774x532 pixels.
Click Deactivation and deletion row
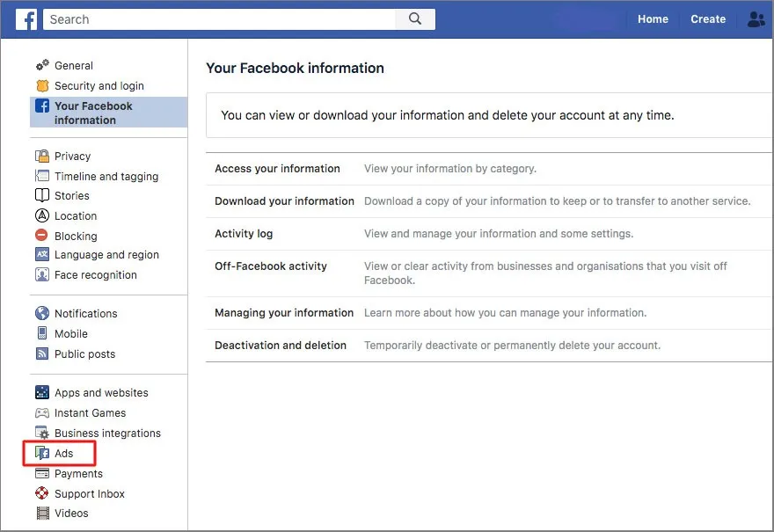point(281,345)
